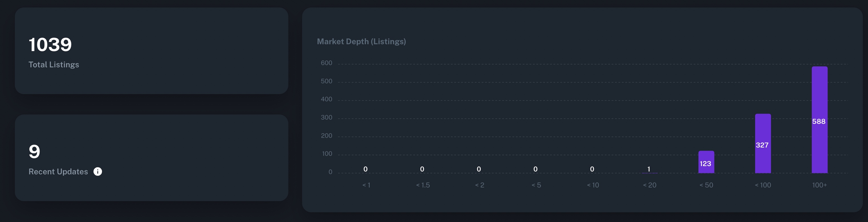Click the Recent Updates info icon
This screenshot has width=868, height=222.
click(x=98, y=171)
